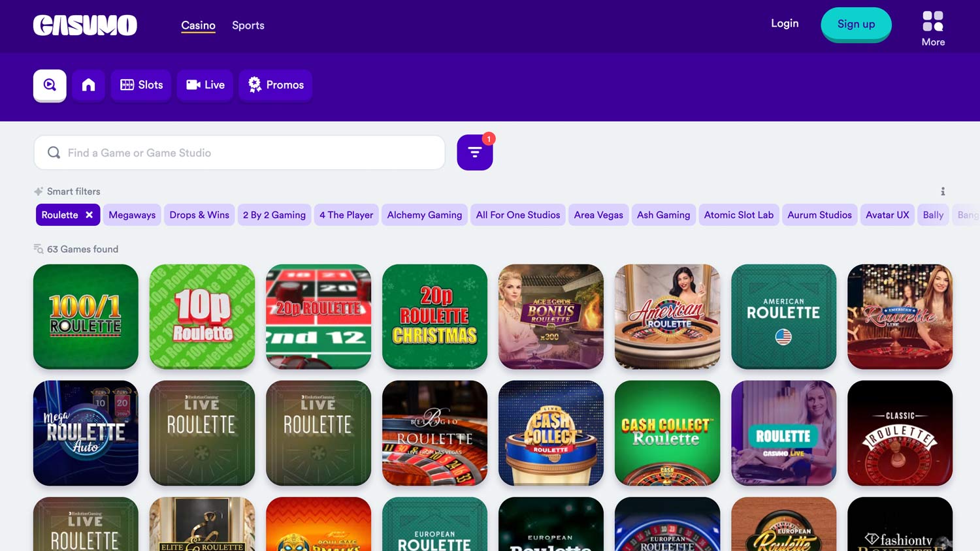Click the Casumo logo
This screenshot has width=980, height=551.
(85, 25)
